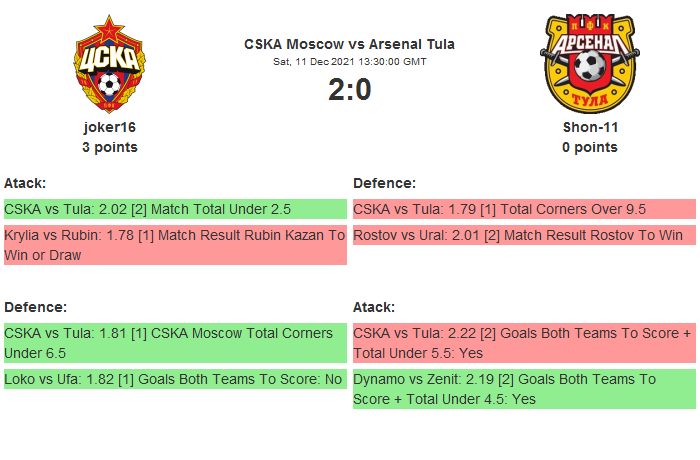Click the match date Sat, 11 Dec 2021
The height and width of the screenshot is (460, 700).
tap(349, 62)
